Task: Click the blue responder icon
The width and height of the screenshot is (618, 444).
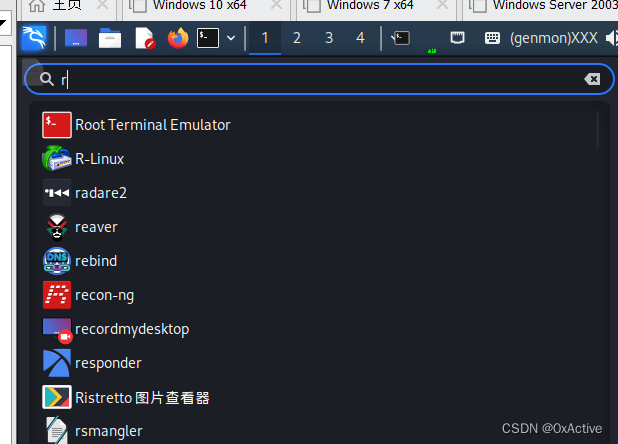Action: pos(57,363)
